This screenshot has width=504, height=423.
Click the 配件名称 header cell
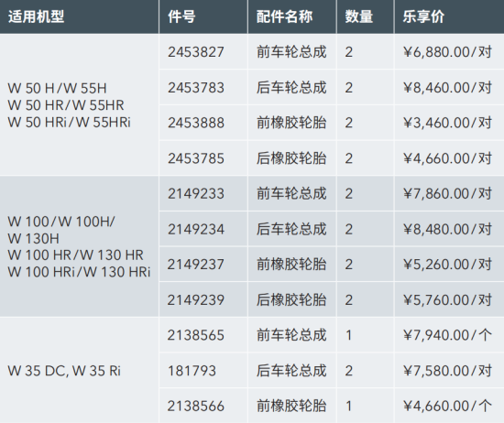pos(284,16)
